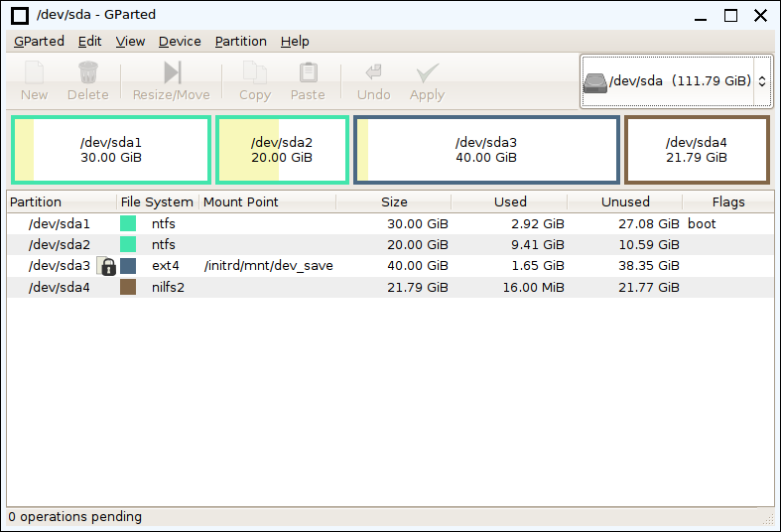Sort by the Size column header
Viewport: 781px width, 532px height.
coord(394,201)
